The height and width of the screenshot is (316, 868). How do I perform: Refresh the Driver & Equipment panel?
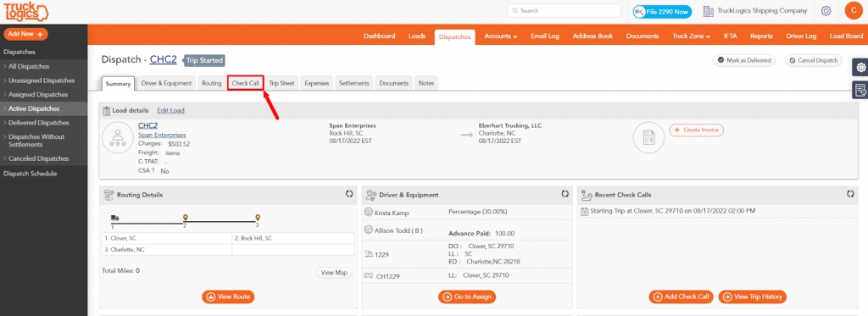click(x=565, y=194)
